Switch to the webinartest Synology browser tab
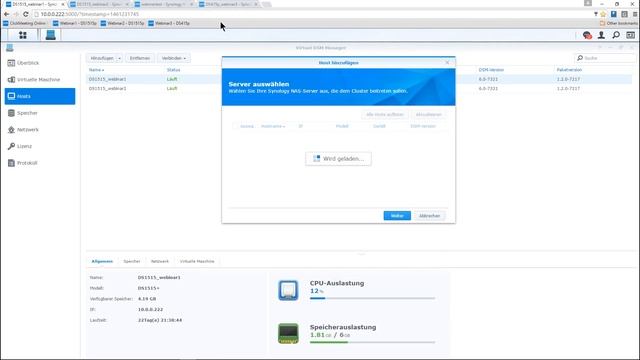 tap(163, 4)
